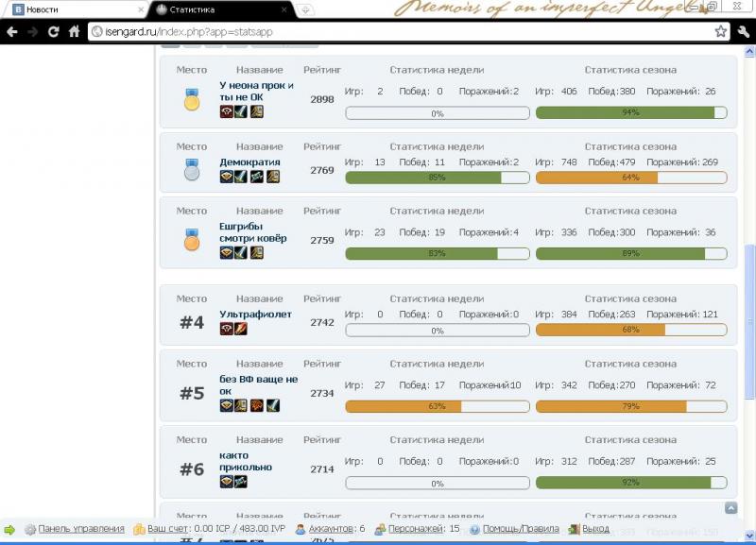Screen dimensions: 756x545
Task: Click orange flame class icon under Ультрафиолет
Action: (241, 329)
